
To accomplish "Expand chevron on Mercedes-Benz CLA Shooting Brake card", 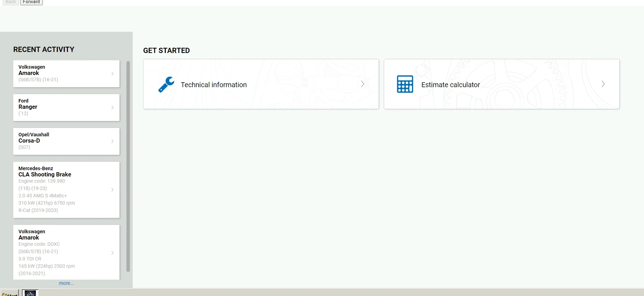I will coord(112,190).
